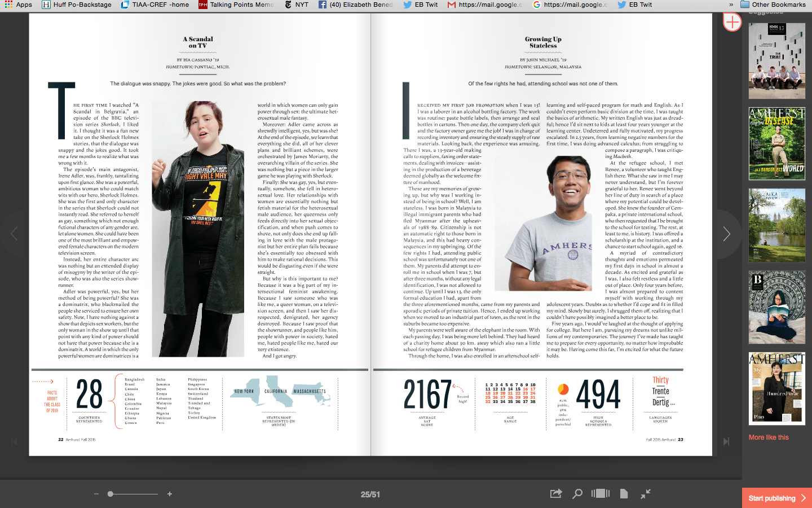
Task: Click the 'Fall 2015 Amherst 23' page footer
Action: [x=664, y=439]
